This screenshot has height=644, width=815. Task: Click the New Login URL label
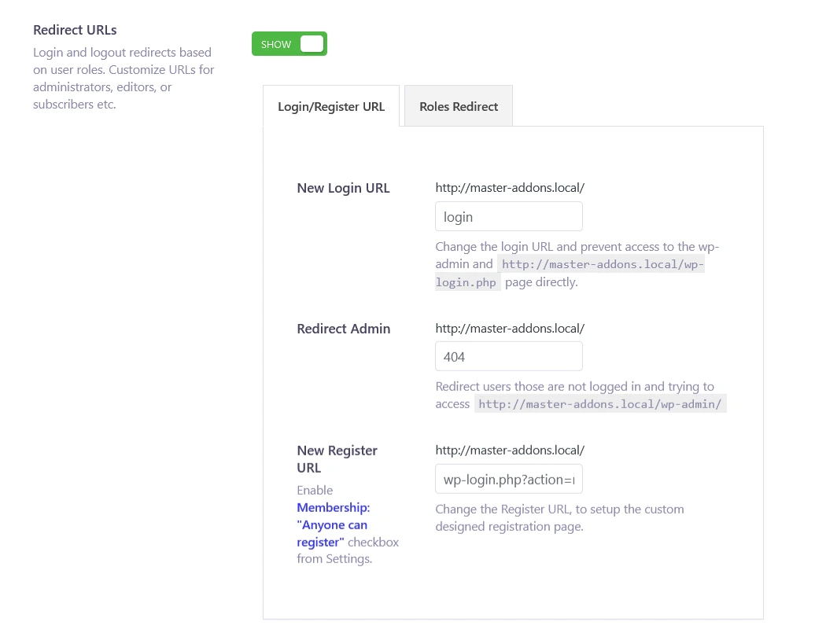click(343, 188)
